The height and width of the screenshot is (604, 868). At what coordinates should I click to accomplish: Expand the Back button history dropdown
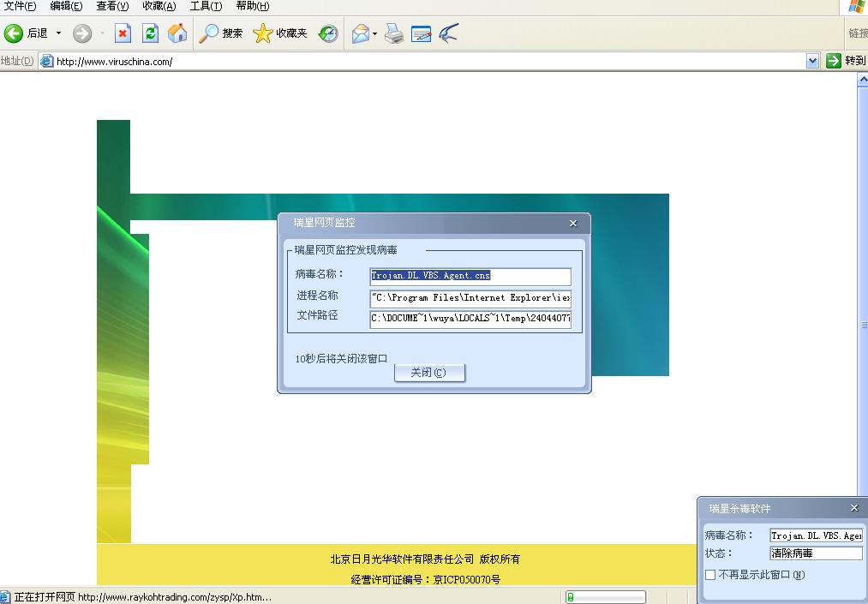(x=58, y=33)
